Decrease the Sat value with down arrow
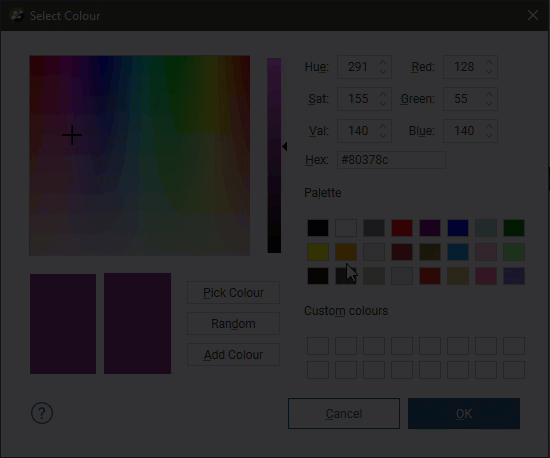550x458 pixels. 383,103
